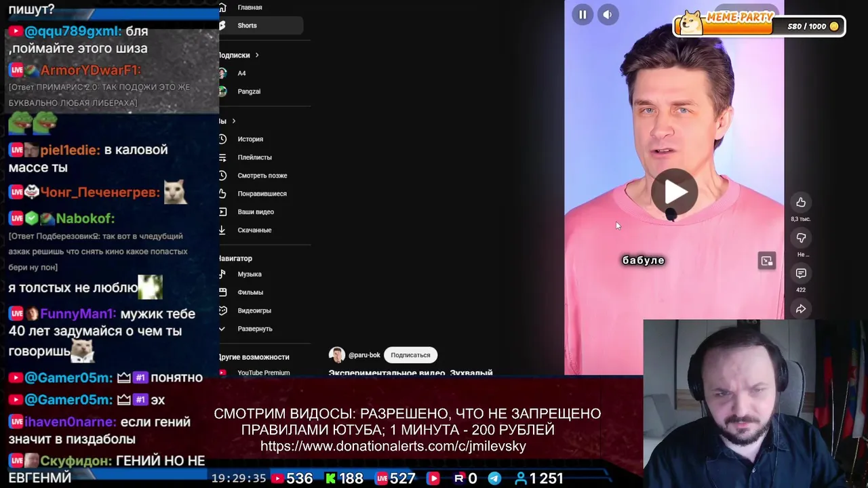Click chat username ihaven0narne
The image size is (868, 488).
click(71, 422)
